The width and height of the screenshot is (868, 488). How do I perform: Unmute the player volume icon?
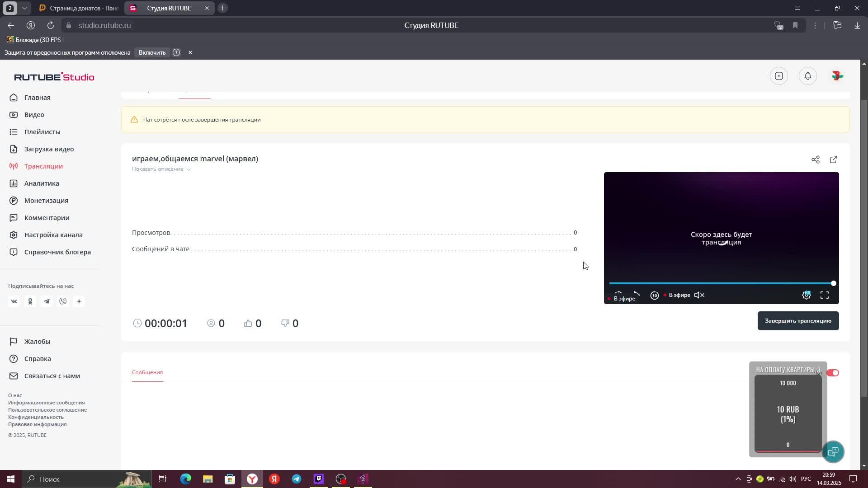click(x=699, y=295)
